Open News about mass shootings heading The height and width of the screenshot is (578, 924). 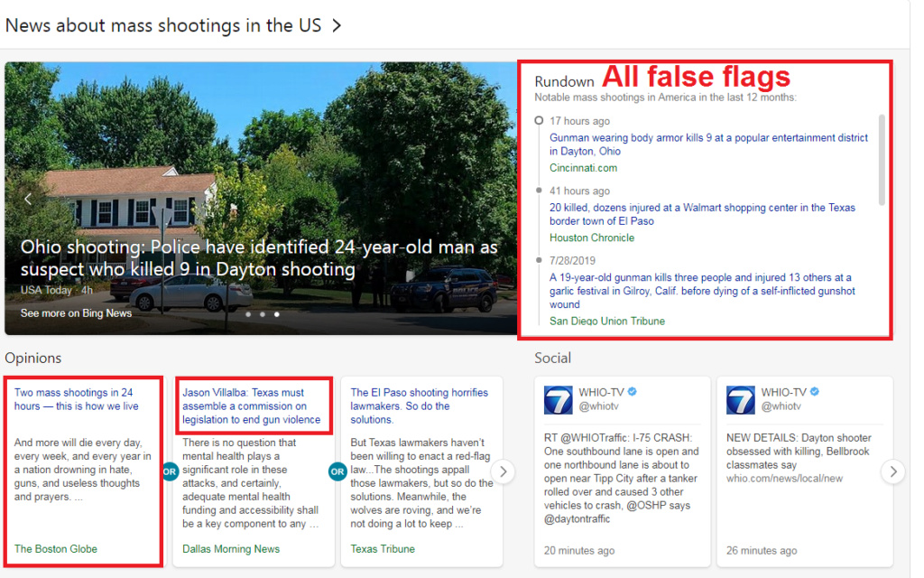[x=163, y=26]
